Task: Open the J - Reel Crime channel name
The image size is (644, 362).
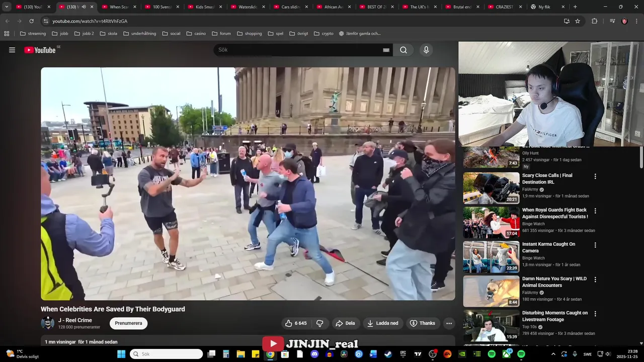Action: tap(75, 320)
